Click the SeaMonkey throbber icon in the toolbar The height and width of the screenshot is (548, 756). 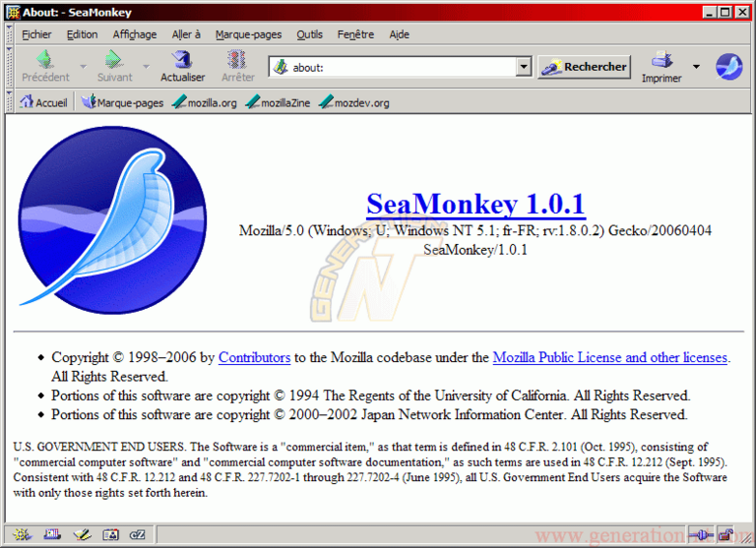729,67
